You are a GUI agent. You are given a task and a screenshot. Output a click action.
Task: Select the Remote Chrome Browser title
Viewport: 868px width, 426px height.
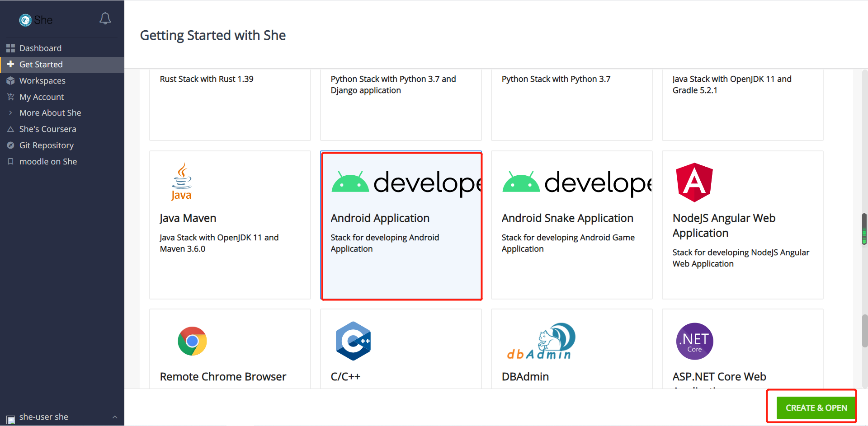[223, 377]
